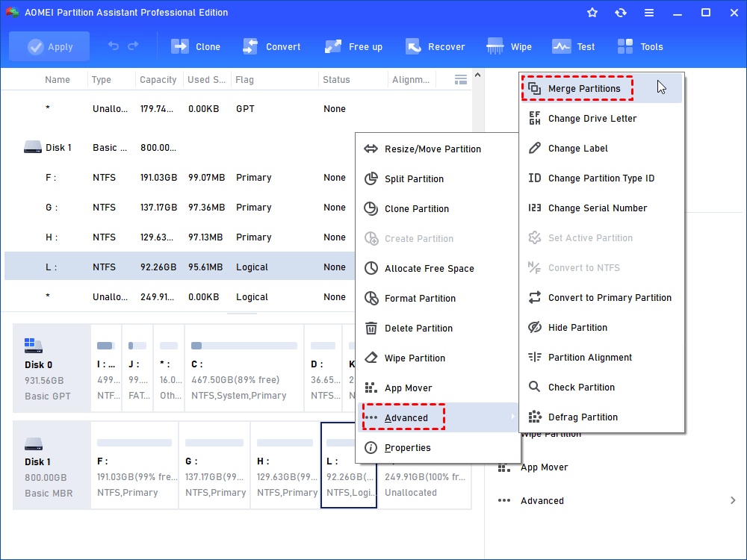Select the F: partition row in list
The image size is (747, 560).
point(180,177)
